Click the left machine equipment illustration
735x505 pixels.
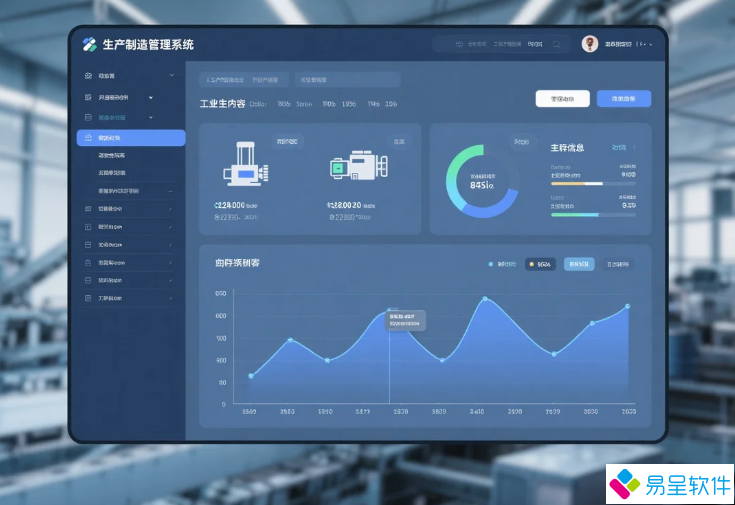coord(245,166)
